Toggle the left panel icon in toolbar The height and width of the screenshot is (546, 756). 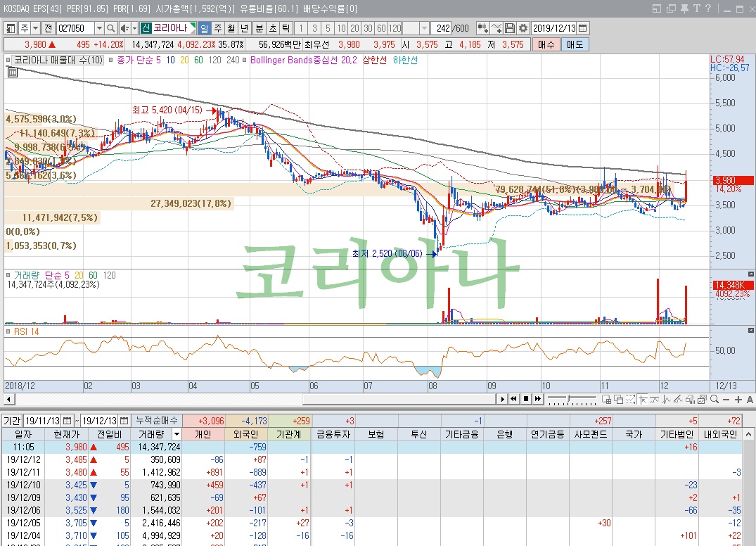[11, 28]
